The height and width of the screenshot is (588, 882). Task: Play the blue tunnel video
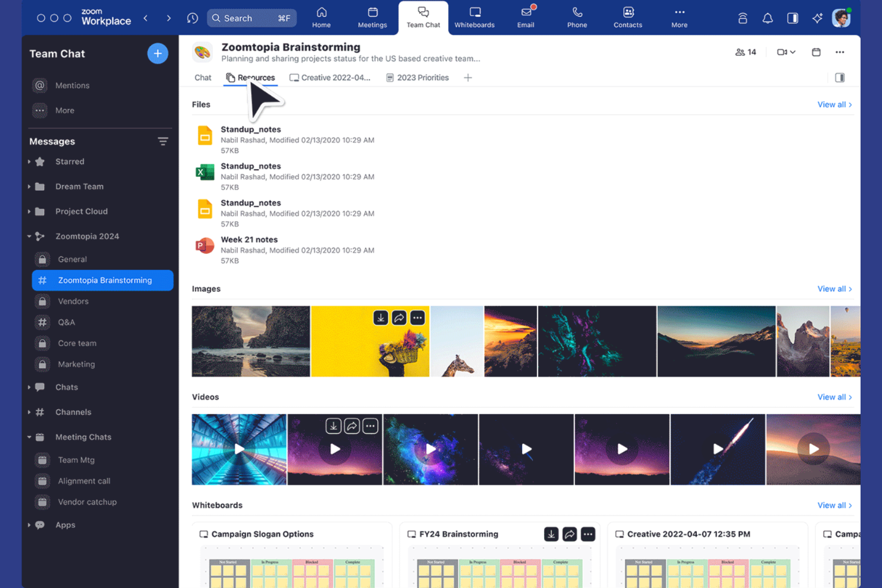point(239,449)
